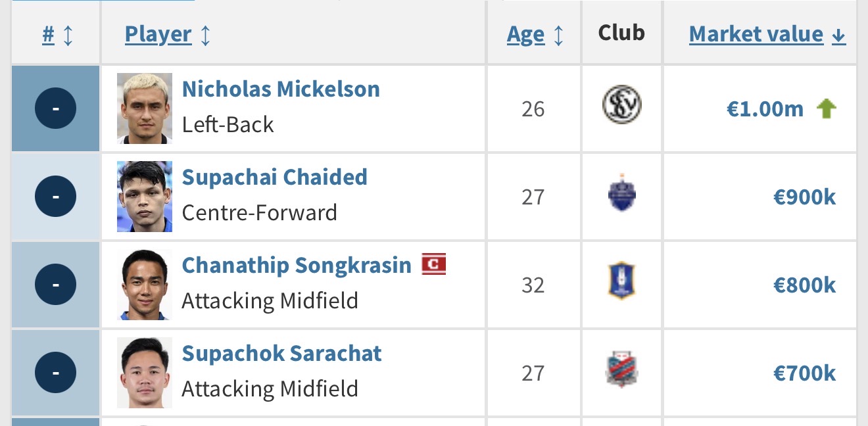Open the Chanathip Songkrasin name link
The image size is (868, 426).
point(296,265)
